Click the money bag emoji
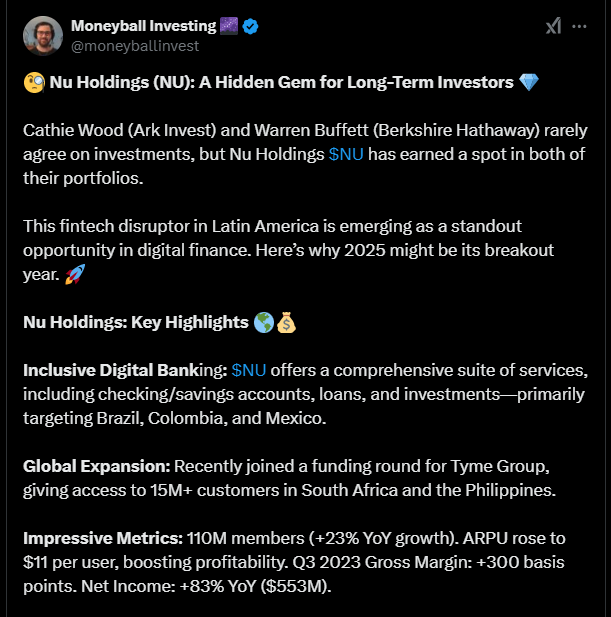Screen dimensions: 611x617 [287, 323]
